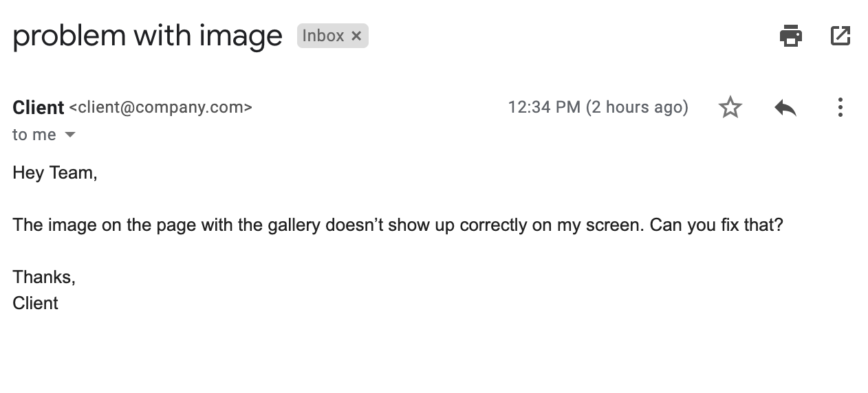Click the 'Client' signature at the bottom
This screenshot has width=868, height=393.
point(35,303)
